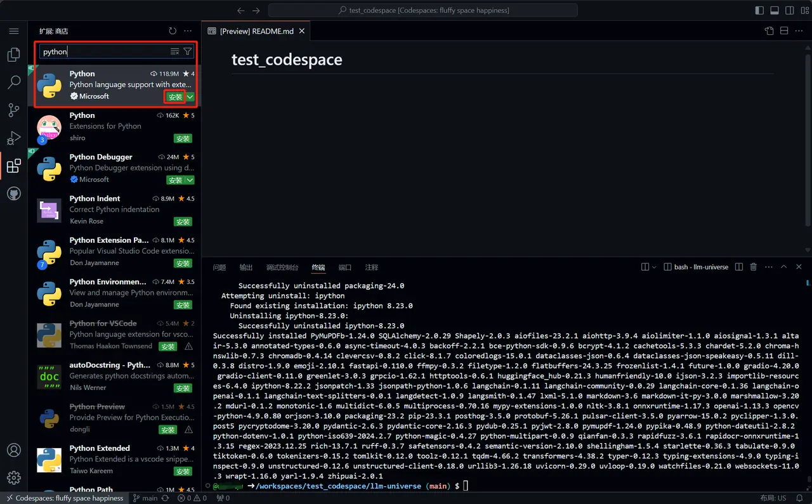Switch to the 调试控制台 panel tab

click(282, 268)
